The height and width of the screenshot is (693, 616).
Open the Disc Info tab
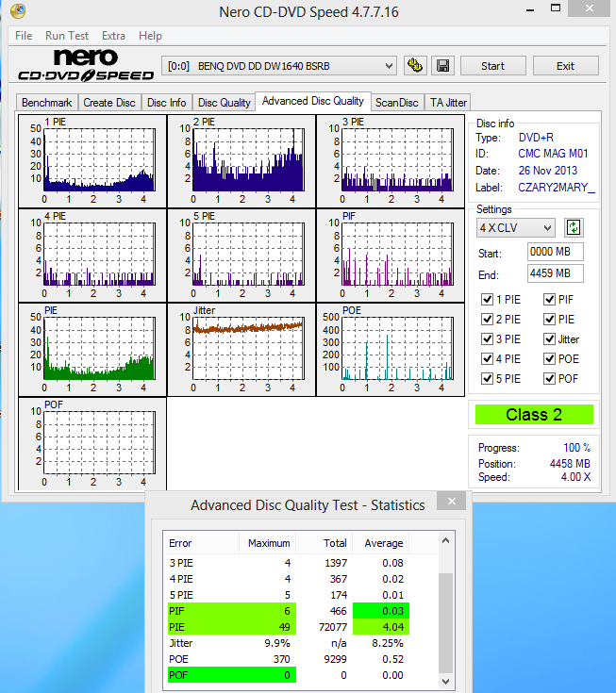(x=167, y=103)
